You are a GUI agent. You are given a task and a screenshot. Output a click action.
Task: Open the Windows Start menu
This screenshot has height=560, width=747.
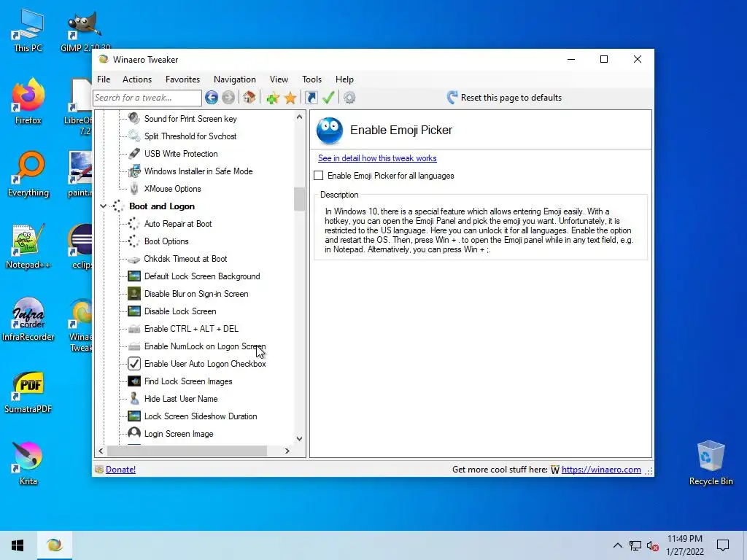tap(18, 545)
